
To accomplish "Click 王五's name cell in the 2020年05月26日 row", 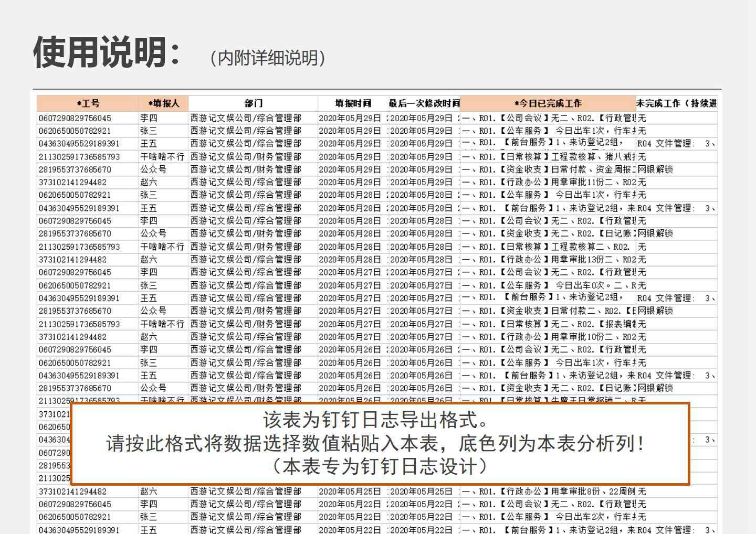I will [163, 375].
